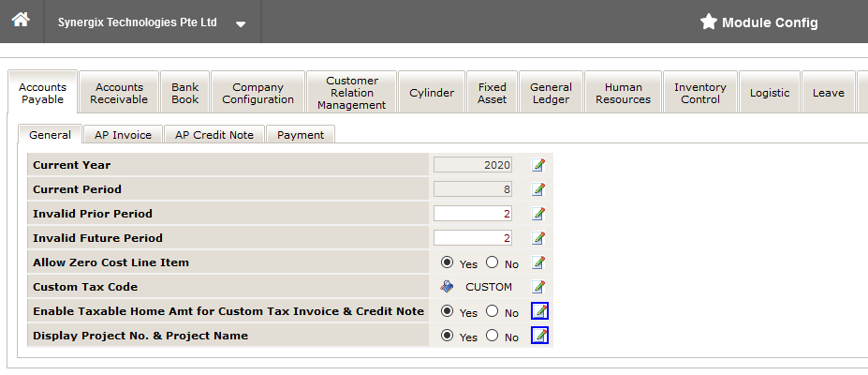Click edit icon for Invalid Prior Period
Screen dimensions: 868x375
pos(538,213)
